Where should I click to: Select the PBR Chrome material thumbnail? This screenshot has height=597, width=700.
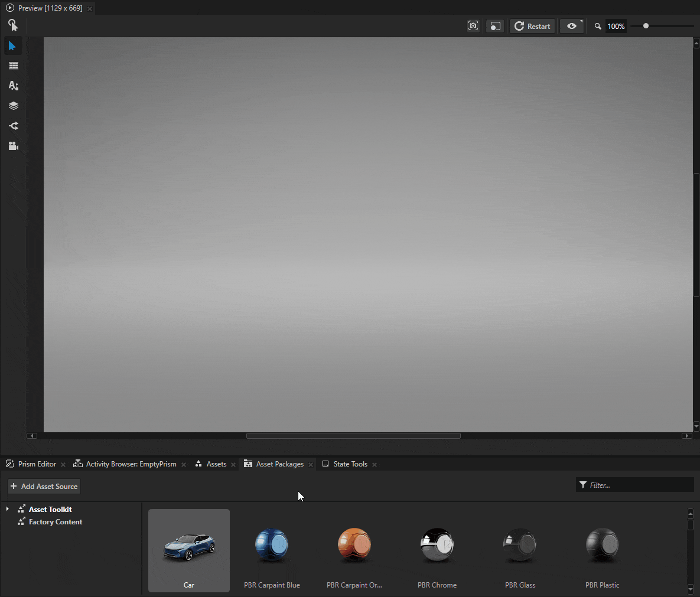[x=437, y=550]
